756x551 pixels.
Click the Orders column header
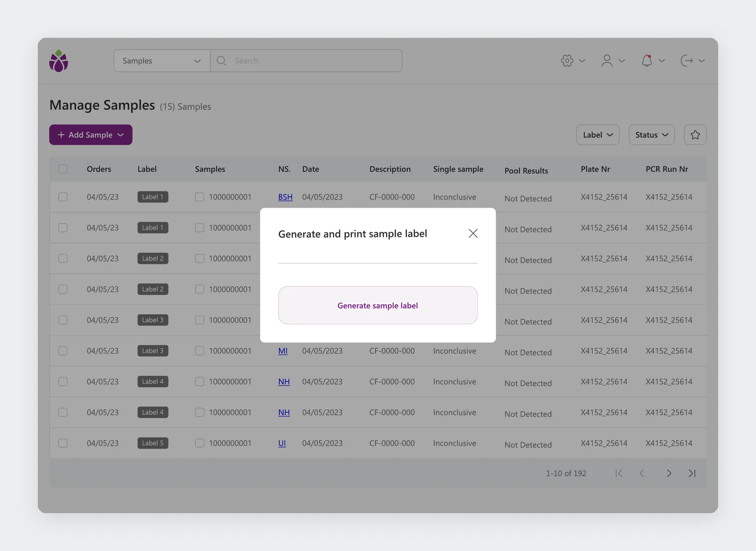99,169
